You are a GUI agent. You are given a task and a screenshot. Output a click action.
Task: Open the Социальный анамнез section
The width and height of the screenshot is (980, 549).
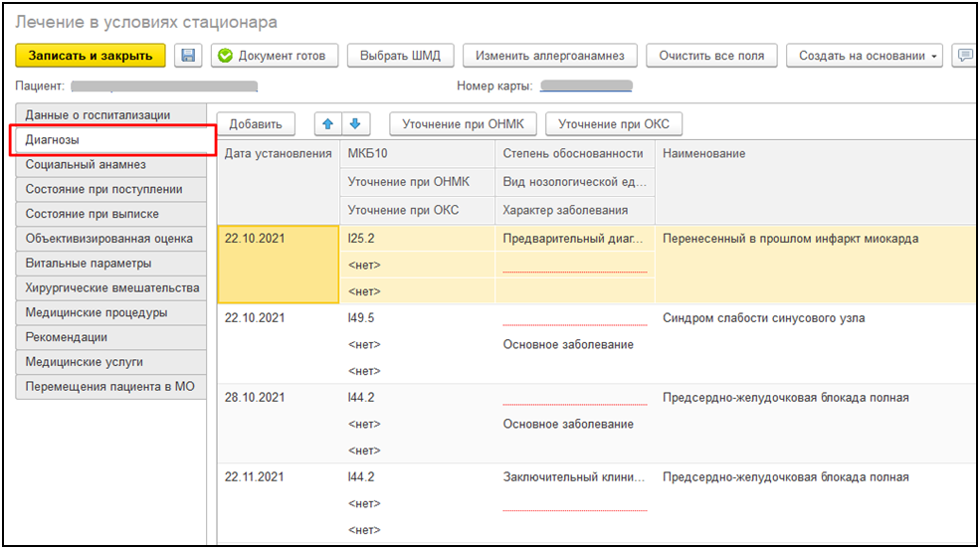click(x=86, y=165)
